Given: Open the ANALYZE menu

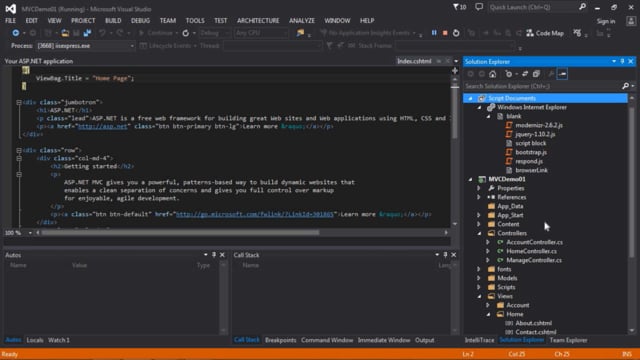Looking at the screenshot, I should [x=302, y=20].
